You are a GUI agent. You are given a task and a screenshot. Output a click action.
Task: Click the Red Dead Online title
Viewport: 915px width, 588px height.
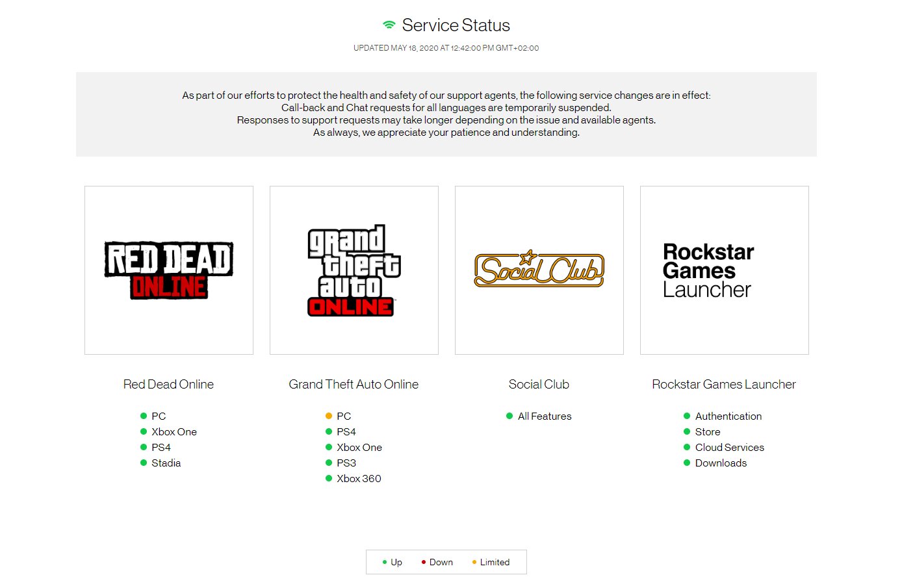click(x=168, y=384)
